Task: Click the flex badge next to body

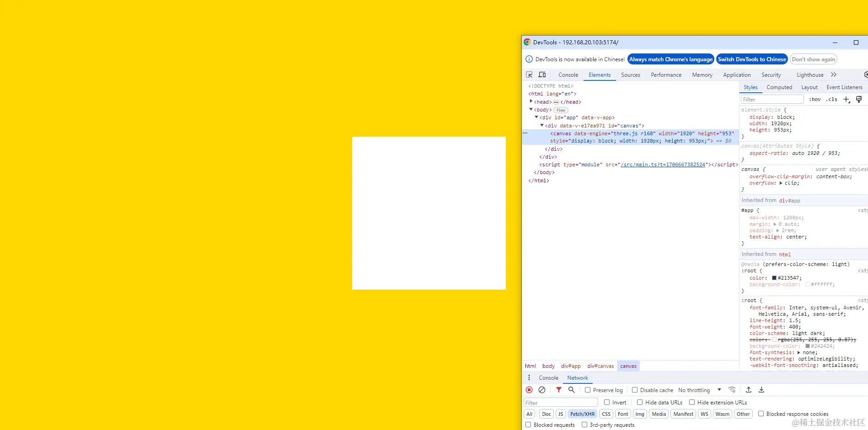Action: pyautogui.click(x=561, y=110)
